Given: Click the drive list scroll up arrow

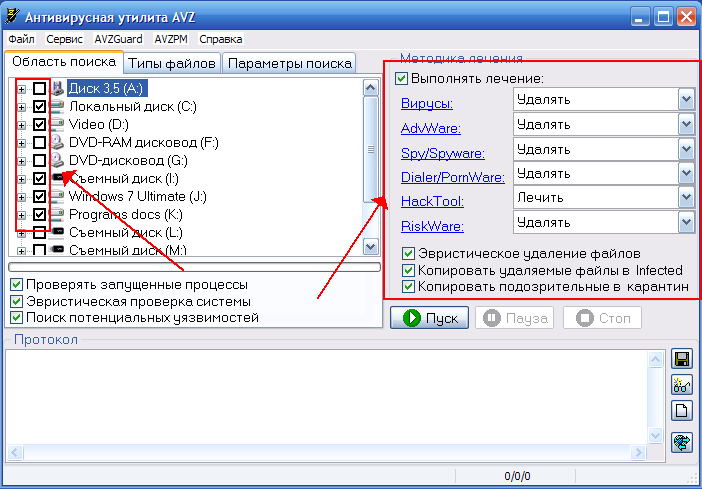Looking at the screenshot, I should coord(370,88).
